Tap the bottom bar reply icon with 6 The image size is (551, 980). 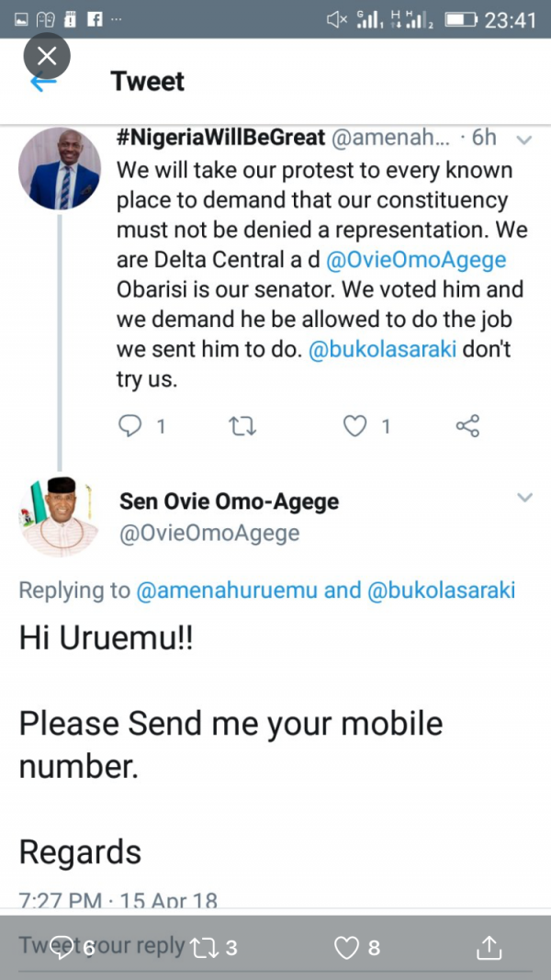point(62,948)
